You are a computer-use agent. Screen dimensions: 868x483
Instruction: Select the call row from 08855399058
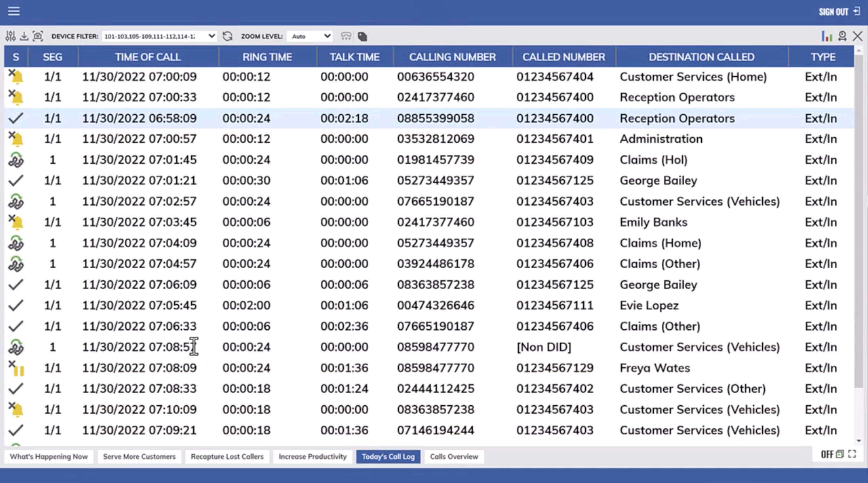click(435, 118)
